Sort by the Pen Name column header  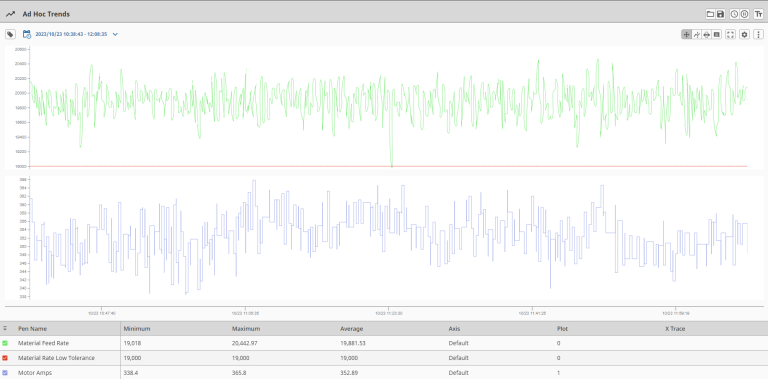32,329
